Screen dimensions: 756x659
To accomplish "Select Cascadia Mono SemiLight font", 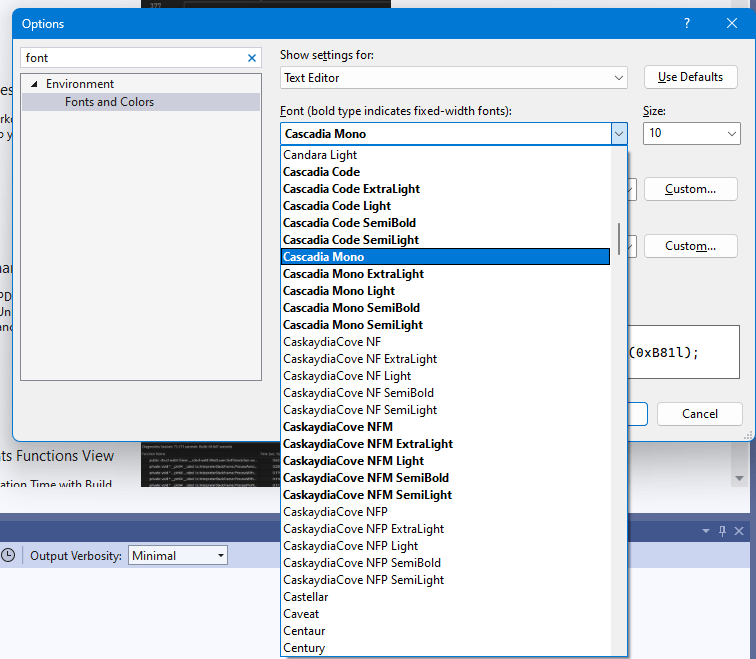I will [445, 325].
